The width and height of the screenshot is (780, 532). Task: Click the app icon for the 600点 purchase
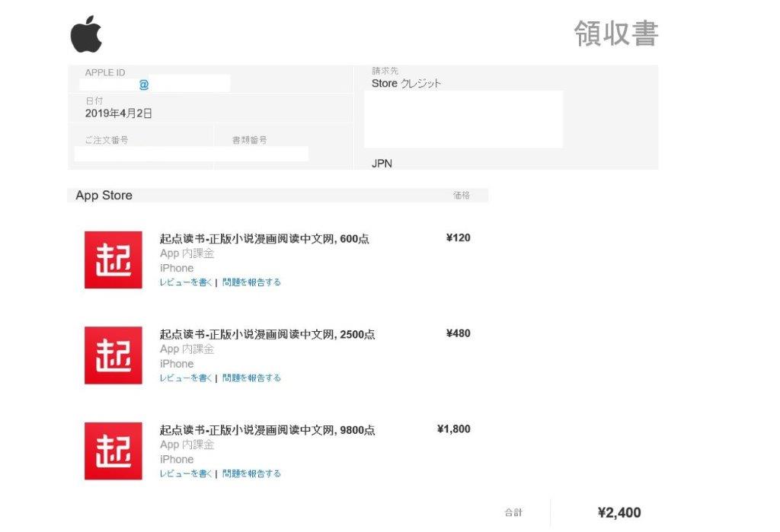[113, 260]
